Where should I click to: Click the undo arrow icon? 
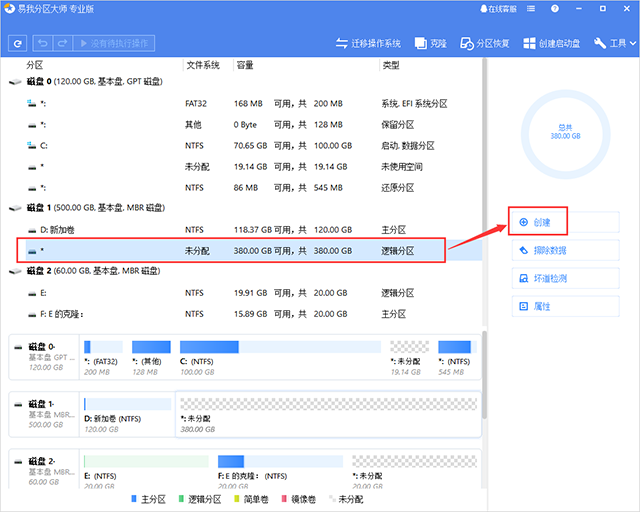(x=42, y=43)
